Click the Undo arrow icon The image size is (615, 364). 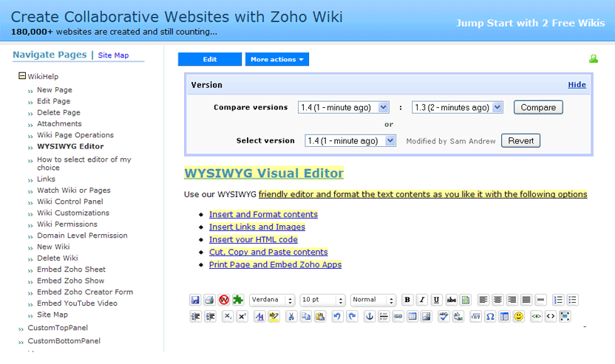[x=337, y=316]
